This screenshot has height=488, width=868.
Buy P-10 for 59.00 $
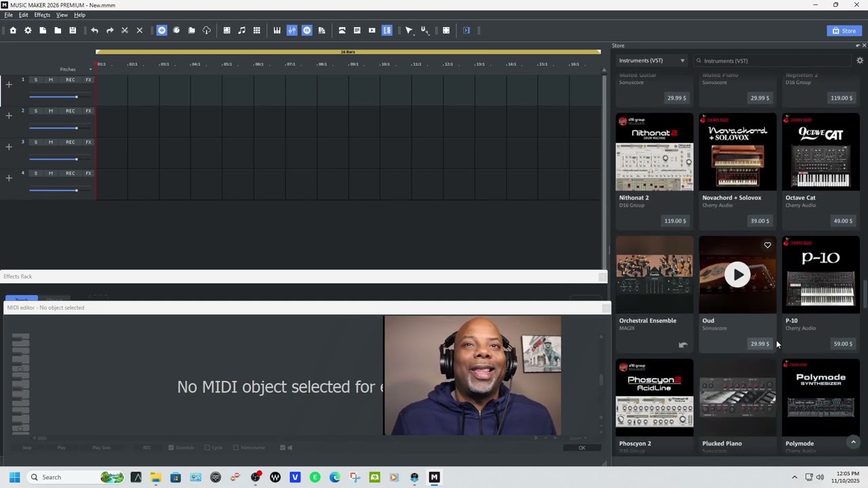click(x=843, y=344)
